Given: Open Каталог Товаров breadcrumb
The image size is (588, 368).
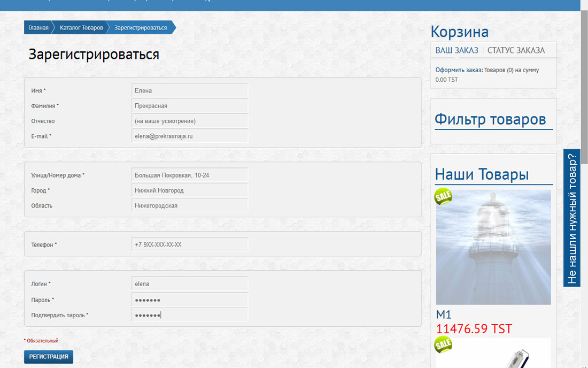Looking at the screenshot, I should coord(81,27).
